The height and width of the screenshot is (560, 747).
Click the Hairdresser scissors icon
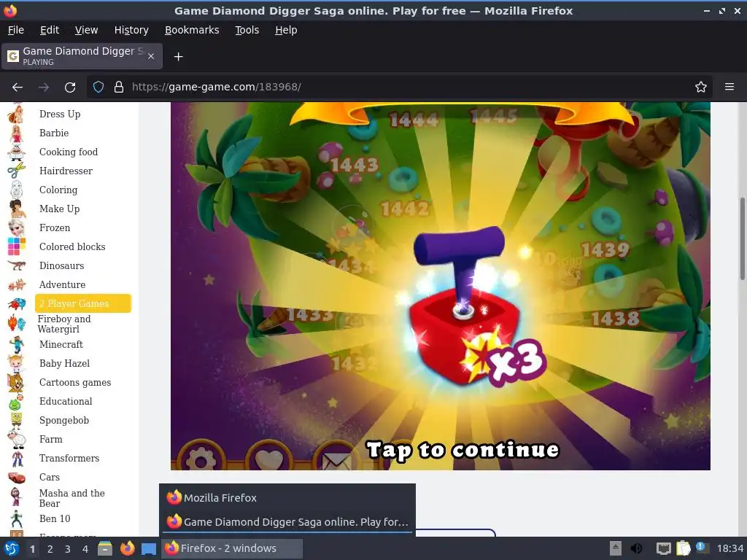pos(16,171)
